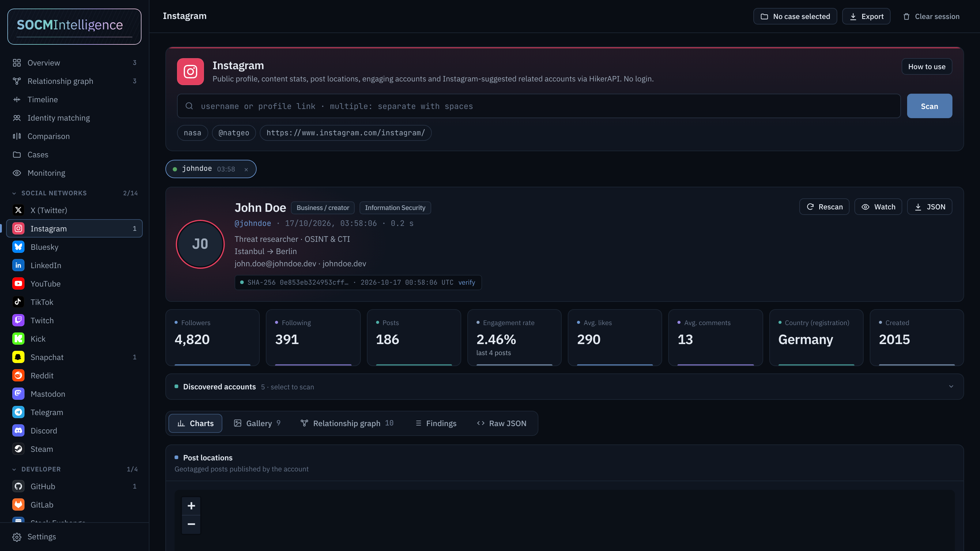Click the Created 2015 card
Image resolution: width=980 pixels, height=551 pixels.
(917, 338)
